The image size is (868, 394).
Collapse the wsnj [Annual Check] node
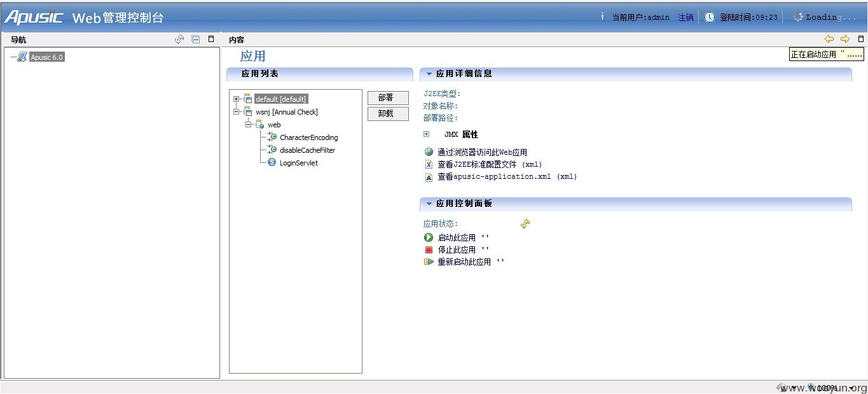237,112
